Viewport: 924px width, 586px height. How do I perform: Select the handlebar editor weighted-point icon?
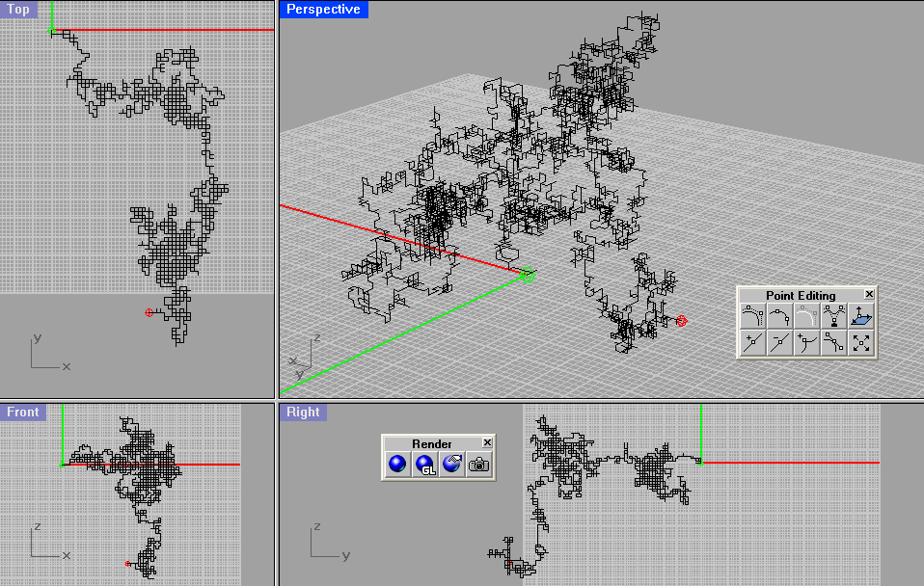(x=834, y=316)
